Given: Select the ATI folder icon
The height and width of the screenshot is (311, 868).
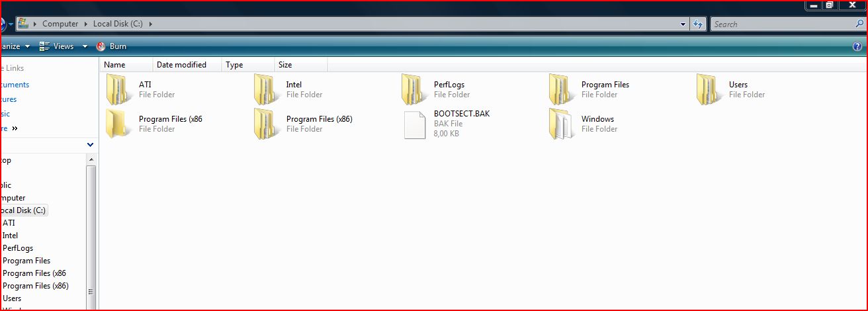Looking at the screenshot, I should (x=118, y=89).
